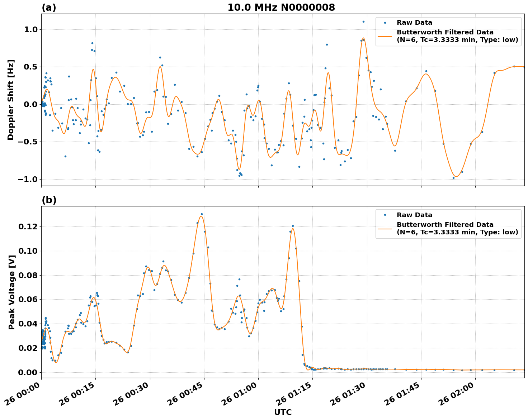Click the "0.10" voltage y-axis tick label

28,251
